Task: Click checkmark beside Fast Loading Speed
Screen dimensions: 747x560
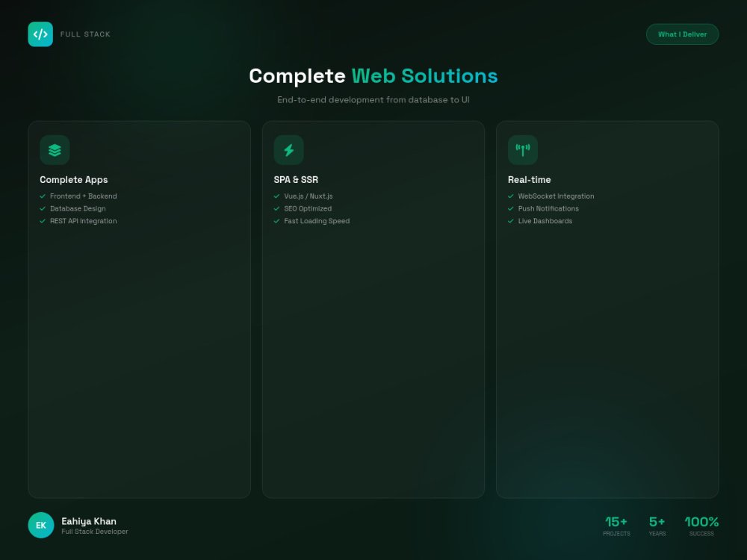Action: tap(277, 221)
